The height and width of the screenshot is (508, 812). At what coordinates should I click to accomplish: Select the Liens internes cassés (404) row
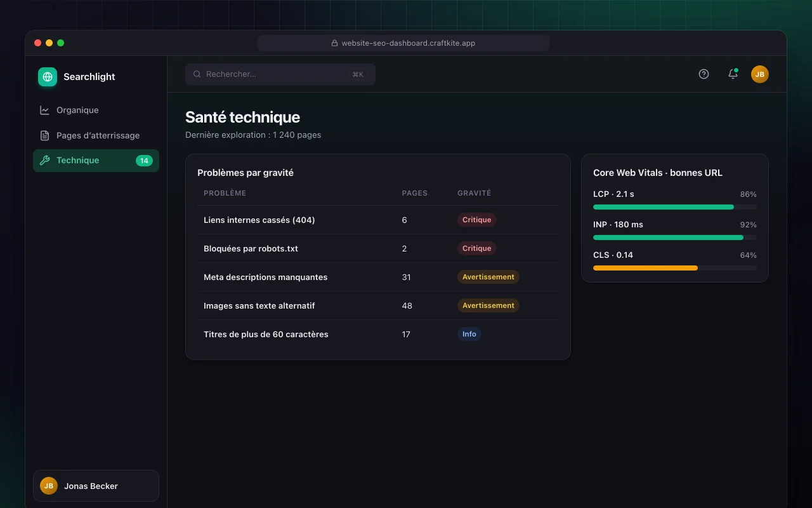(x=378, y=220)
